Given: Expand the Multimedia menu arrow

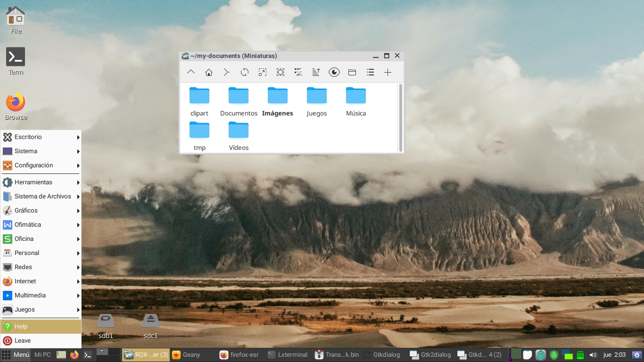Looking at the screenshot, I should pyautogui.click(x=78, y=296).
